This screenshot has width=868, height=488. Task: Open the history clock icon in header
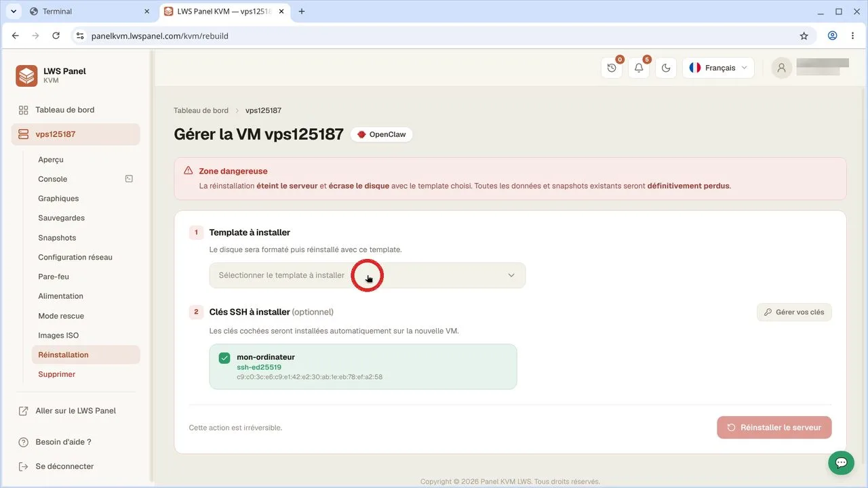pos(612,68)
